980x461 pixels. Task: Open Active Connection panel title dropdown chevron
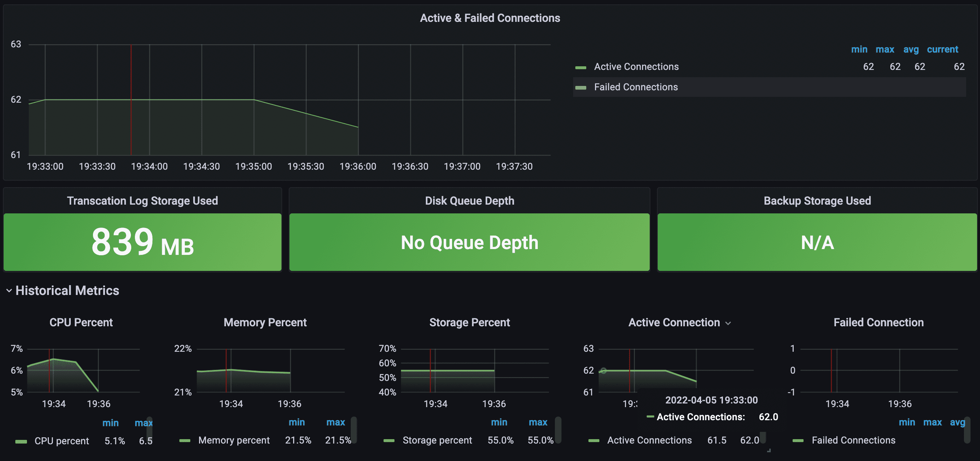(x=728, y=323)
